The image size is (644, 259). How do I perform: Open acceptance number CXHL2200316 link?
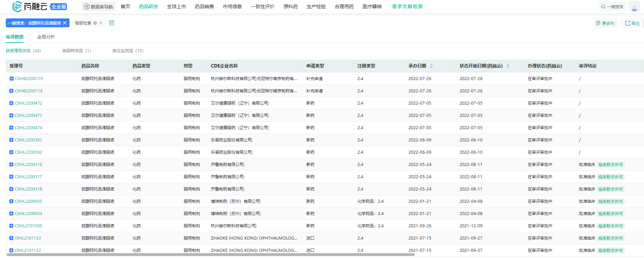click(x=28, y=165)
